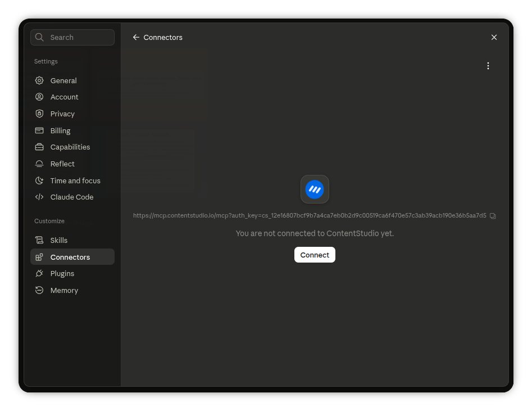Click the Search input field
The width and height of the screenshot is (532, 411).
[72, 37]
